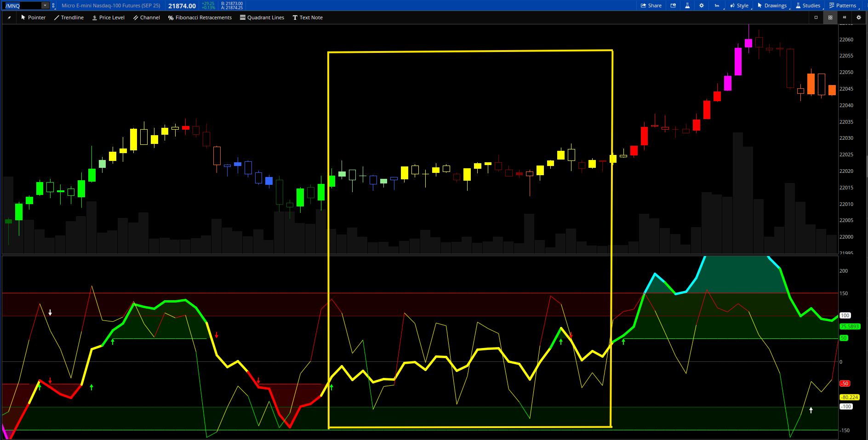Expand the Style dropdown menu

(739, 6)
